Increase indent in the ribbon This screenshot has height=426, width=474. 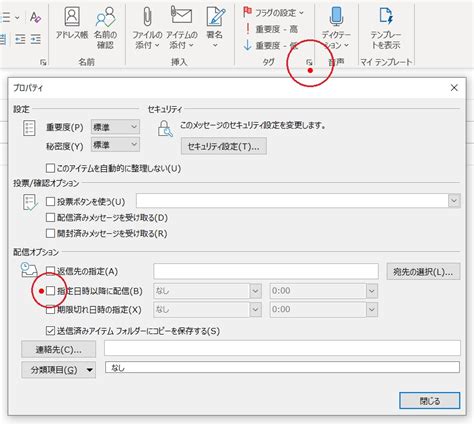pyautogui.click(x=36, y=39)
